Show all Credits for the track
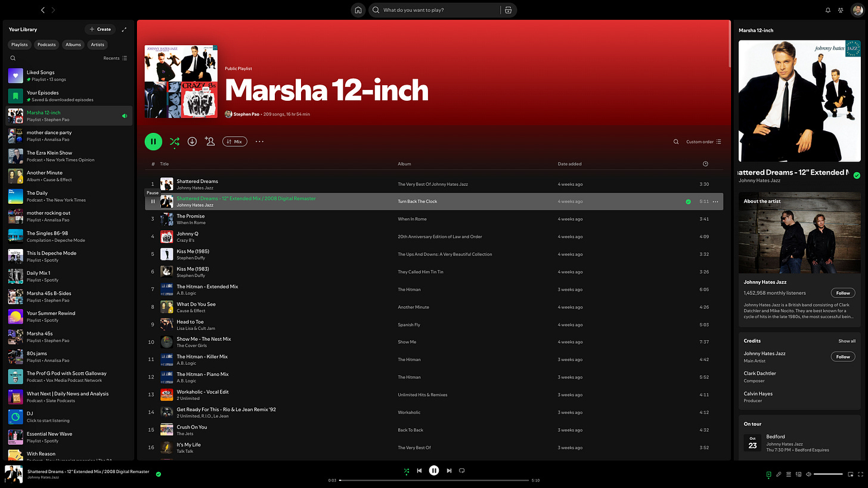Screen dimensions: 868x488 [847, 341]
